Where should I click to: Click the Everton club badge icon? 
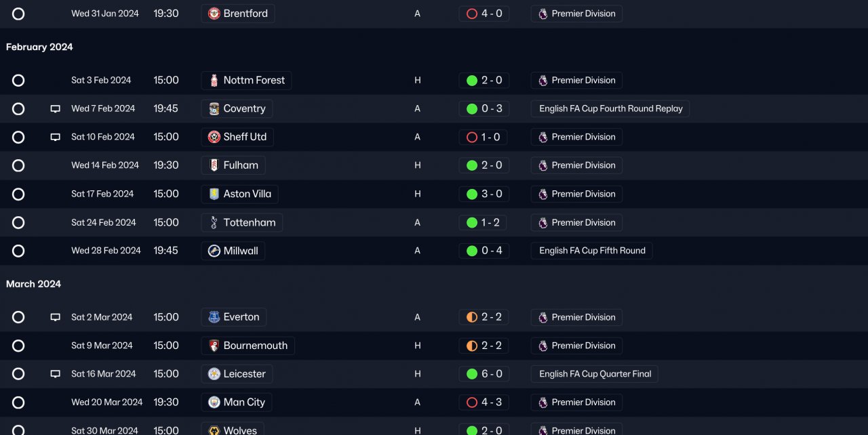click(x=214, y=317)
